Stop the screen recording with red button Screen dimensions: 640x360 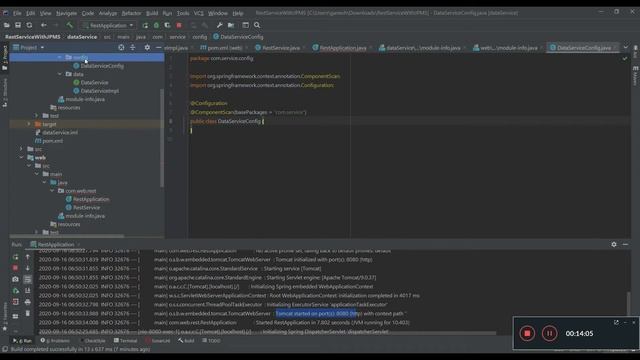(x=527, y=333)
